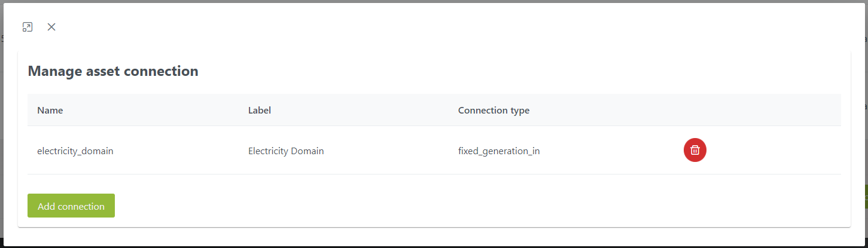868x248 pixels.
Task: Click the red circular trash button
Action: [695, 150]
